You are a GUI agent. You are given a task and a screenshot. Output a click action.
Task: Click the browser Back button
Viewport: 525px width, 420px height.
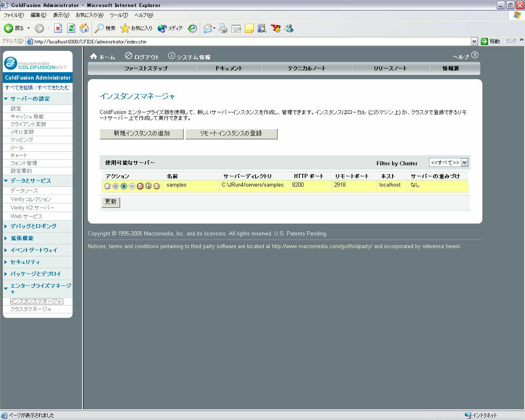pyautogui.click(x=14, y=28)
